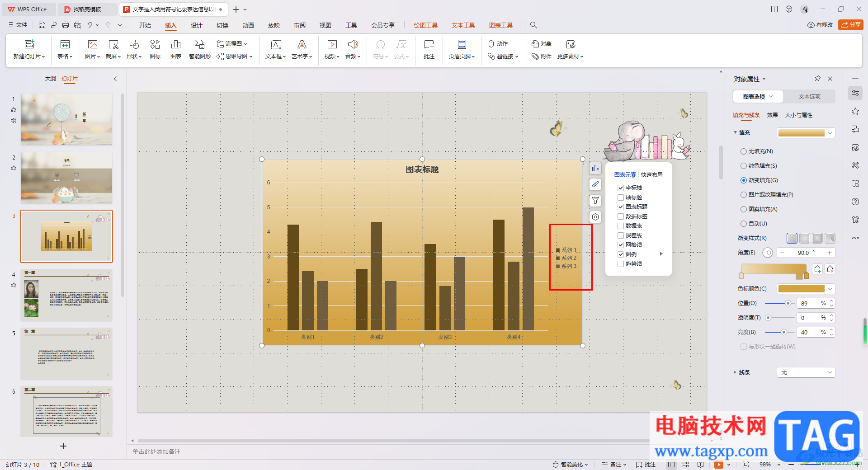Open the search magnifier in the ribbon
868x470 pixels.
pyautogui.click(x=533, y=25)
